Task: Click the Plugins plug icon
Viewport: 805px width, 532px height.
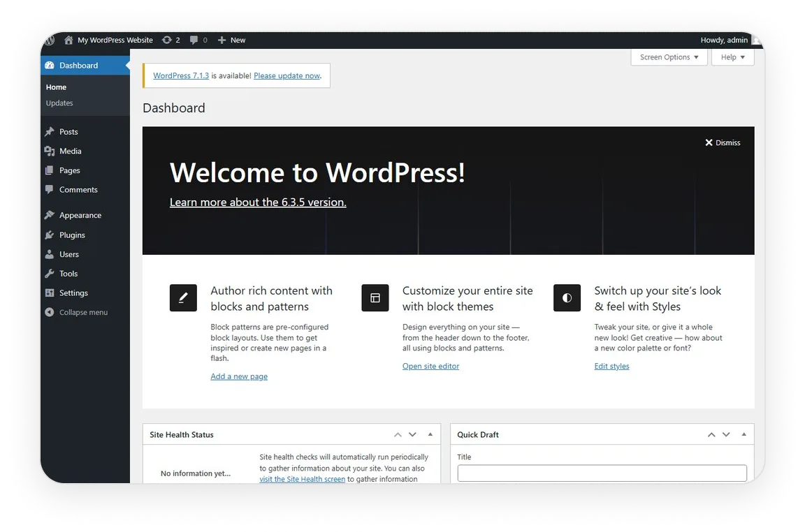Action: tap(50, 235)
